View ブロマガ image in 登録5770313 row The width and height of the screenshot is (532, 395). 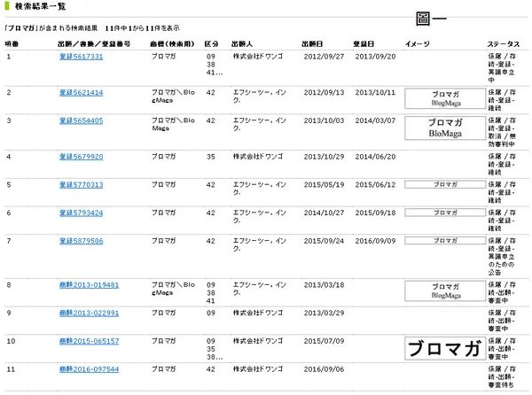pyautogui.click(x=445, y=184)
